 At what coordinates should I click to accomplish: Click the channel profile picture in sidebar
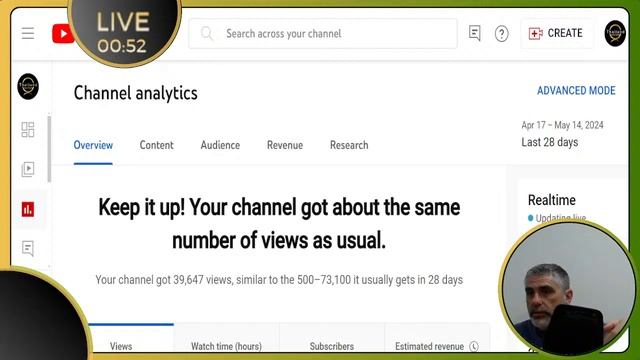pyautogui.click(x=28, y=87)
